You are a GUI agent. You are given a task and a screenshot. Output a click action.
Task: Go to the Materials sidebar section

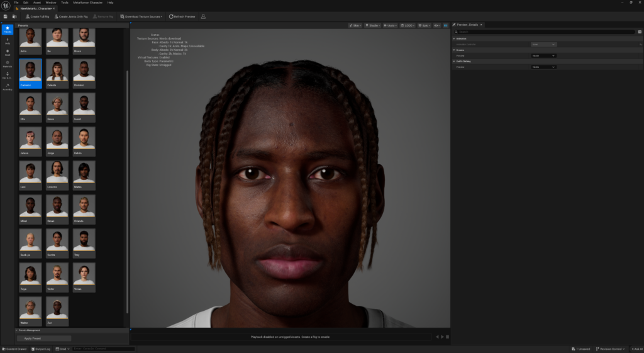8,64
